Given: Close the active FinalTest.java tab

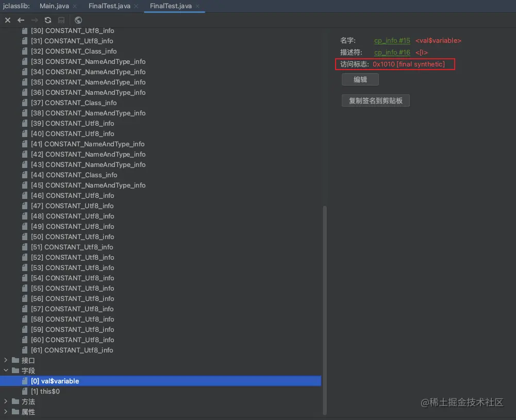Looking at the screenshot, I should pos(197,6).
